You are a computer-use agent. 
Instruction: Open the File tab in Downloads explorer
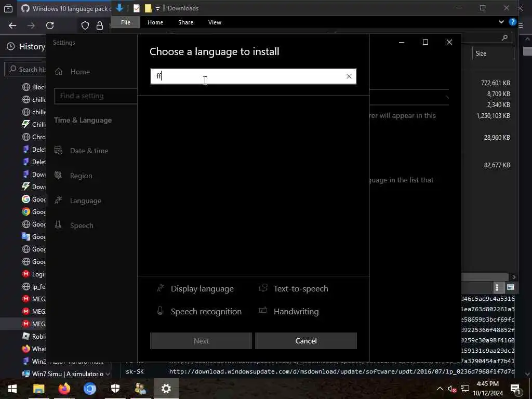point(126,22)
